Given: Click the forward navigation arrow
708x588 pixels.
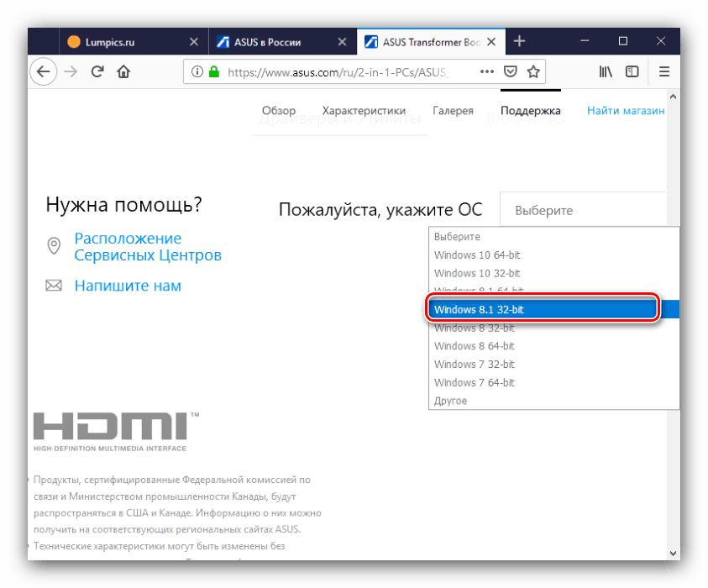Looking at the screenshot, I should tap(71, 71).
